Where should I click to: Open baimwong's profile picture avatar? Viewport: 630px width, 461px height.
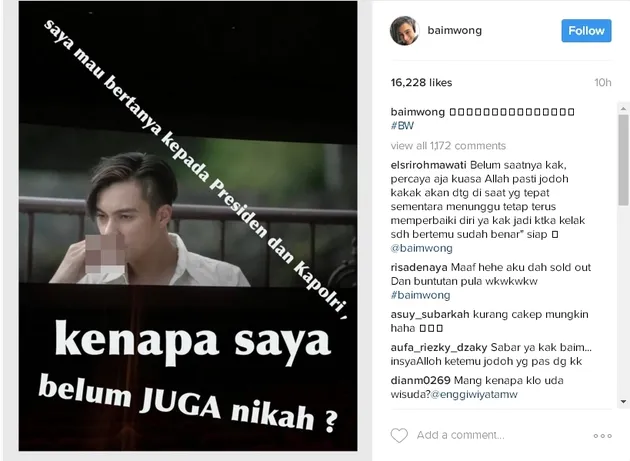pyautogui.click(x=405, y=31)
